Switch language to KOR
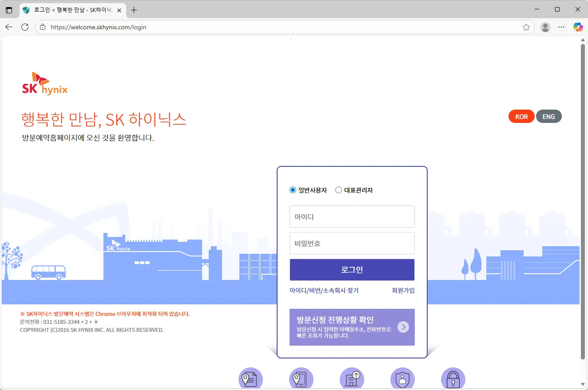The height and width of the screenshot is (390, 588). coord(521,117)
